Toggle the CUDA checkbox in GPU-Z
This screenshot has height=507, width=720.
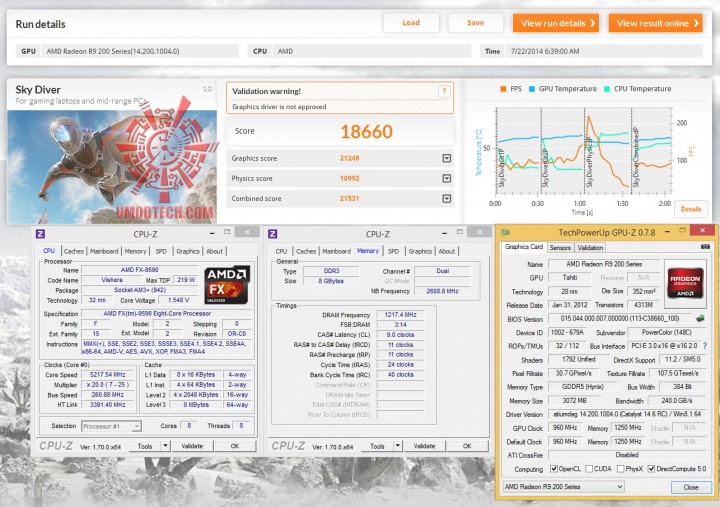pyautogui.click(x=589, y=468)
